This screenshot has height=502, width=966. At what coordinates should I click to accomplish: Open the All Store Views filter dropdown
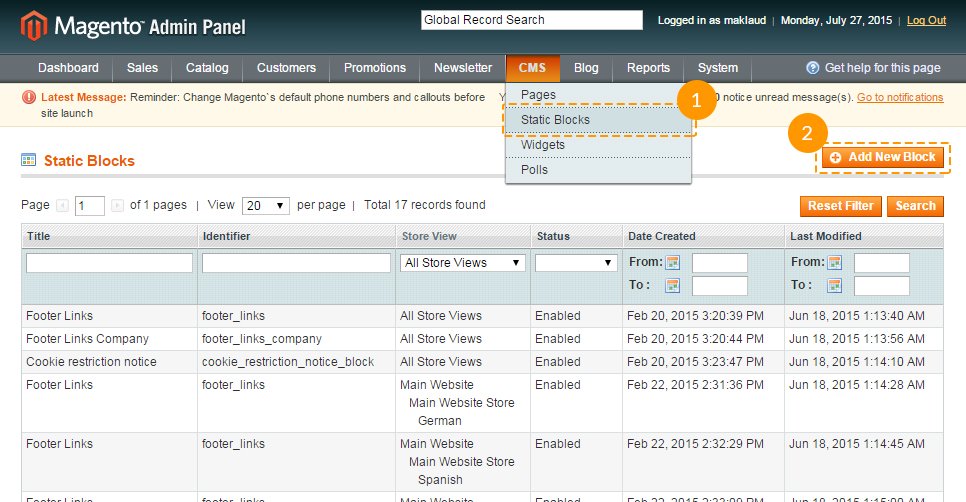click(463, 263)
